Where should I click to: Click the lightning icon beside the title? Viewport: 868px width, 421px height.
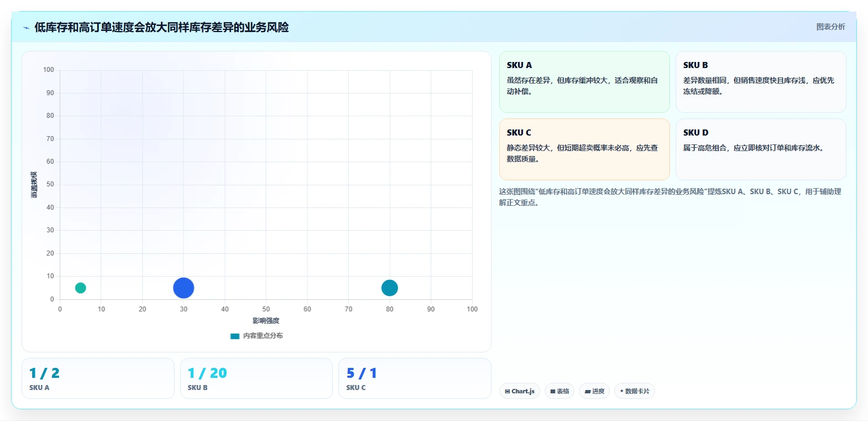(x=26, y=28)
